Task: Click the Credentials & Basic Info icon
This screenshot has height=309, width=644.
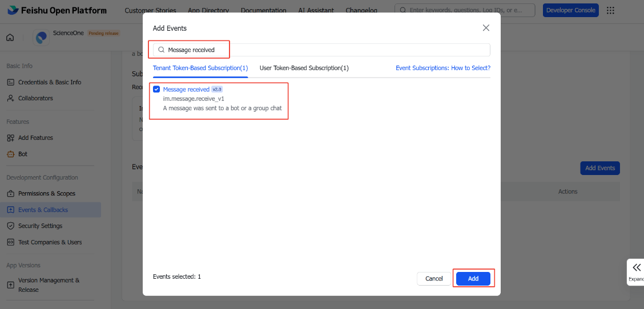Action: 11,82
